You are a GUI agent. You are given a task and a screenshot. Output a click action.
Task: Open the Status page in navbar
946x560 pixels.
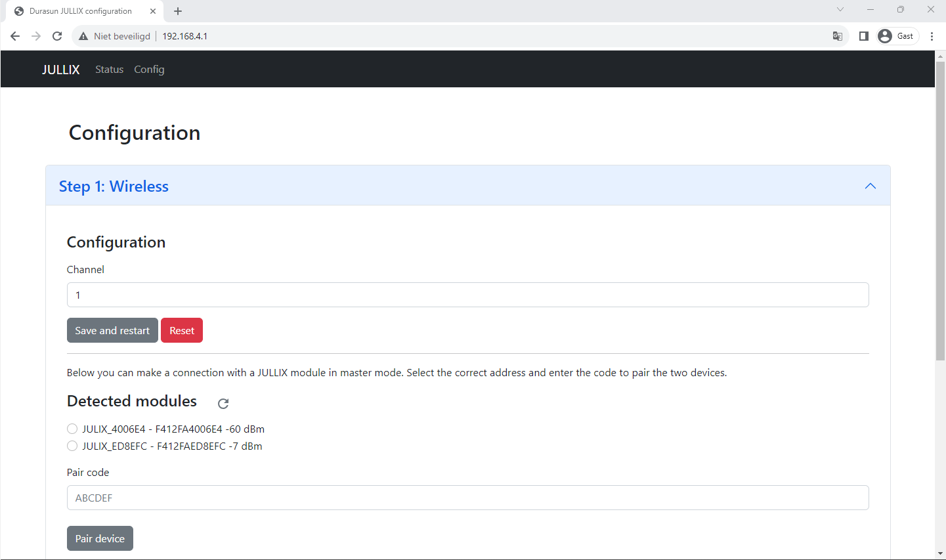pyautogui.click(x=109, y=69)
